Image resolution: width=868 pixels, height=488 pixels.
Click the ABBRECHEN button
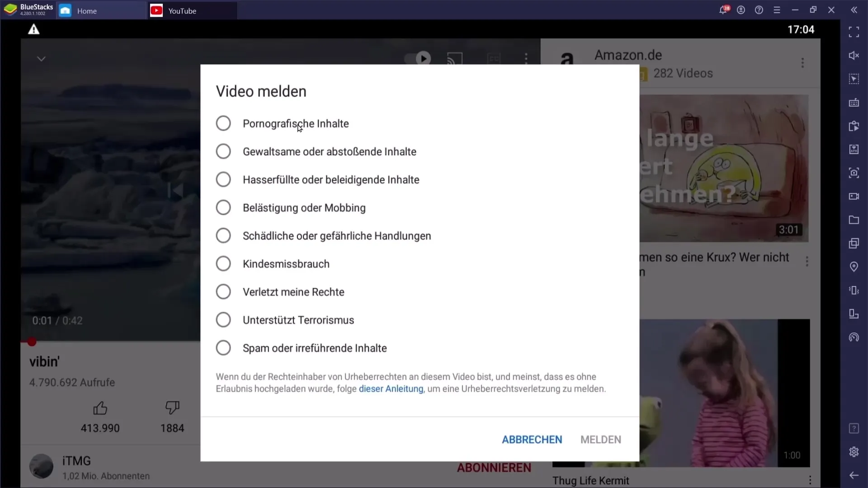coord(532,440)
